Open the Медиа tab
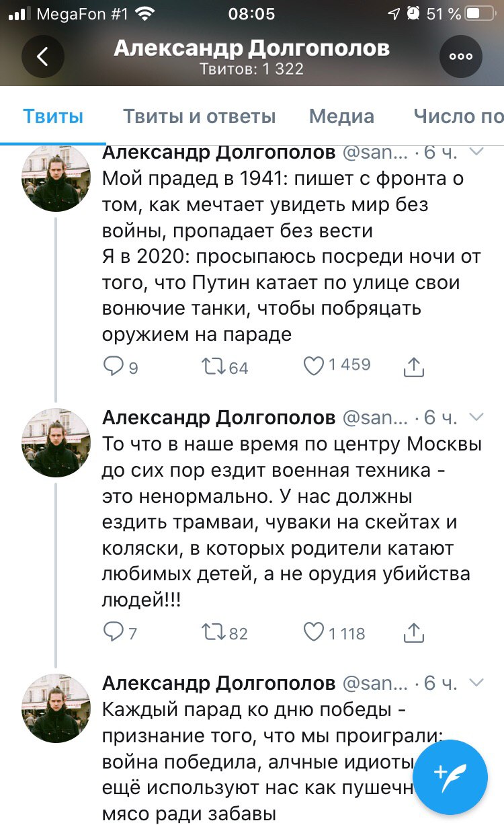Image resolution: width=504 pixels, height=825 pixels. [341, 116]
